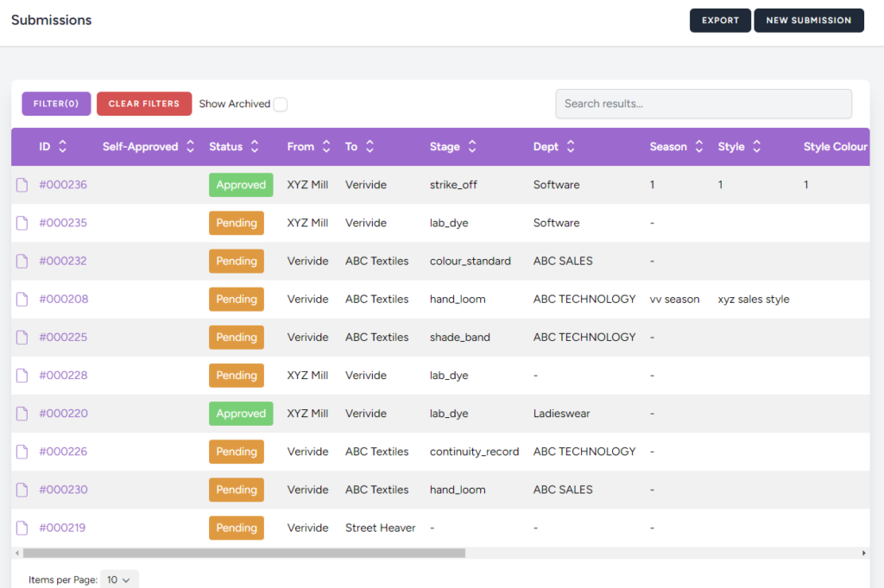Enable the Show Archived checkbox
Viewport: 884px width, 588px height.
[x=281, y=104]
